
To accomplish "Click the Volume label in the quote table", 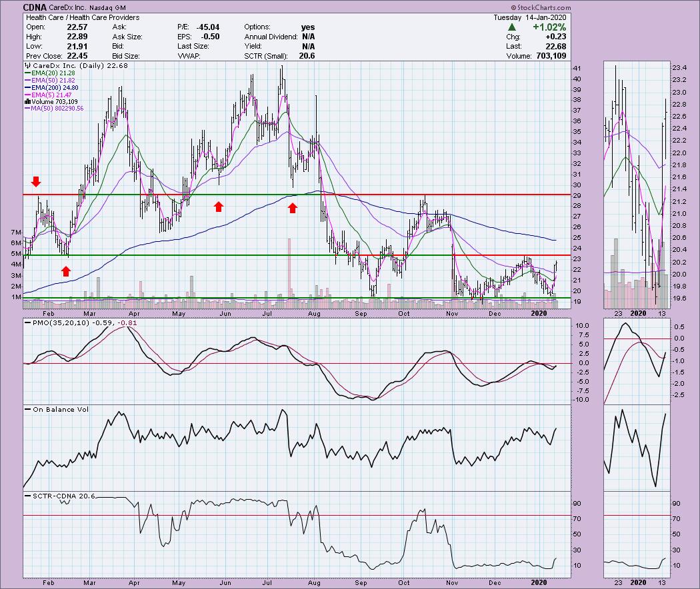I will point(519,56).
